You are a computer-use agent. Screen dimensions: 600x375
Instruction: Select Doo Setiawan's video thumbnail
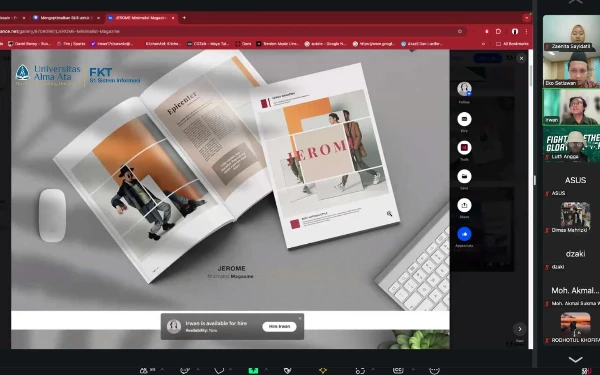click(x=571, y=69)
